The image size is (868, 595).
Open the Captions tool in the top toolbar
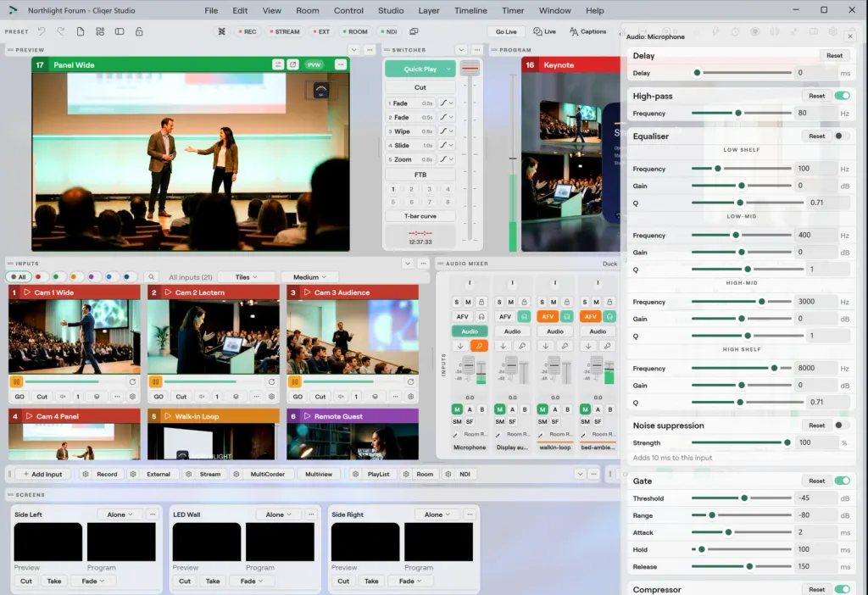point(587,31)
